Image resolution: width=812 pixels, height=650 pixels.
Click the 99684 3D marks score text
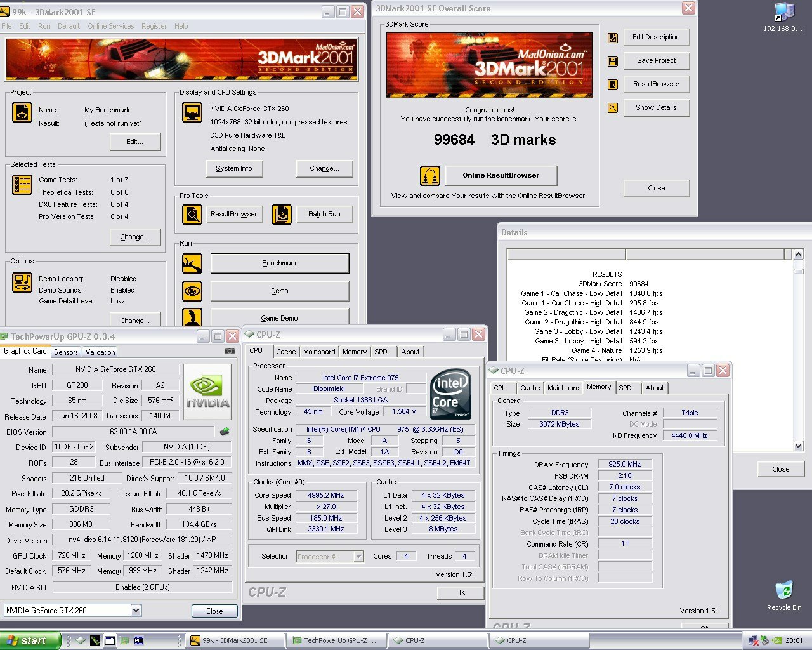(x=495, y=140)
